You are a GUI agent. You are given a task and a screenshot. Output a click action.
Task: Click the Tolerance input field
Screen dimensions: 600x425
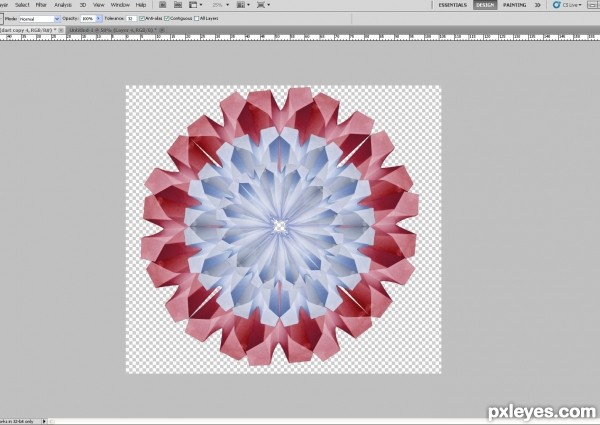pyautogui.click(x=131, y=18)
